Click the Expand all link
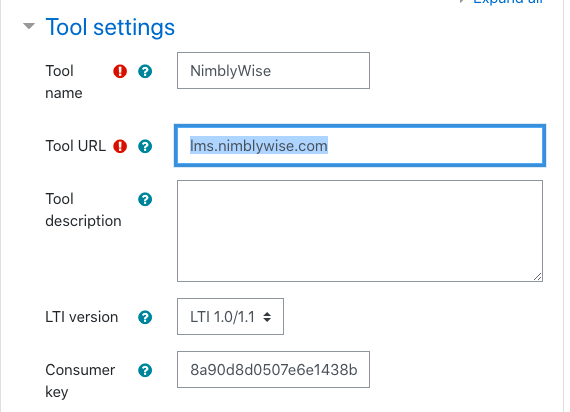 click(x=507, y=2)
